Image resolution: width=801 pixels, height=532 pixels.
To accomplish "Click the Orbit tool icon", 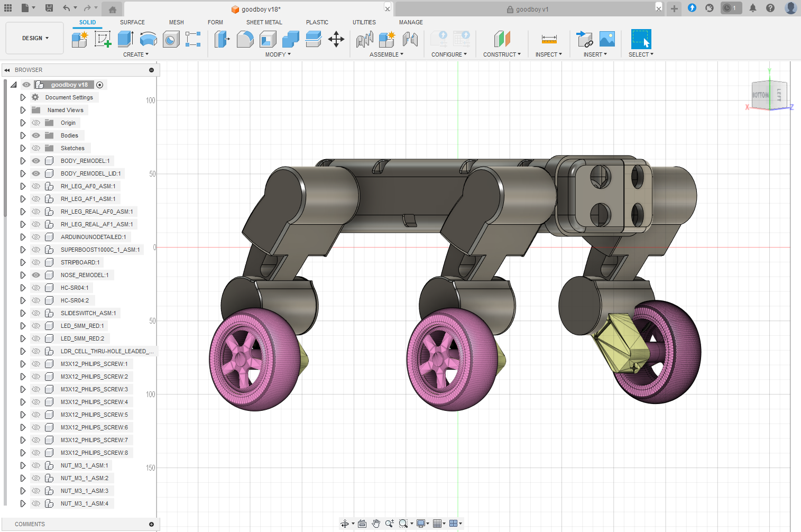I will [345, 524].
